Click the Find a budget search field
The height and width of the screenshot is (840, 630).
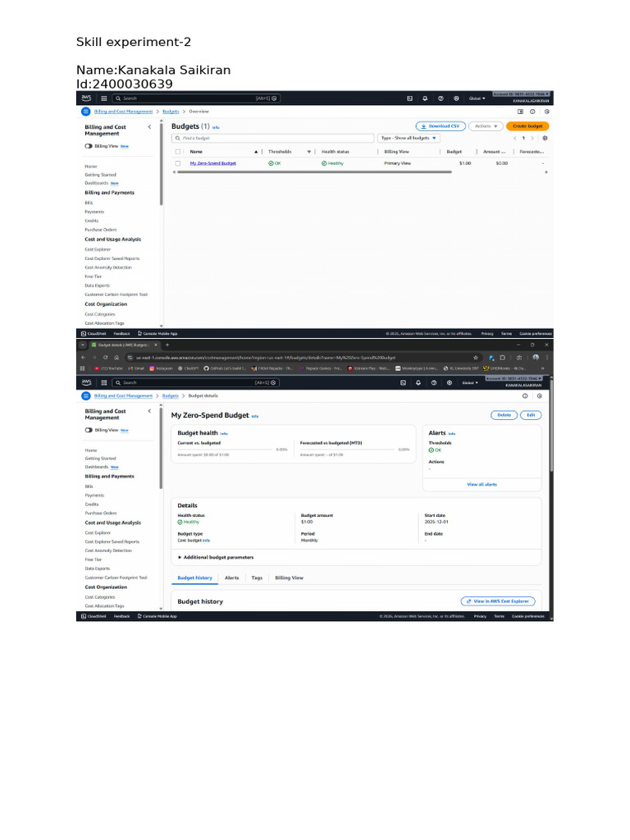272,138
